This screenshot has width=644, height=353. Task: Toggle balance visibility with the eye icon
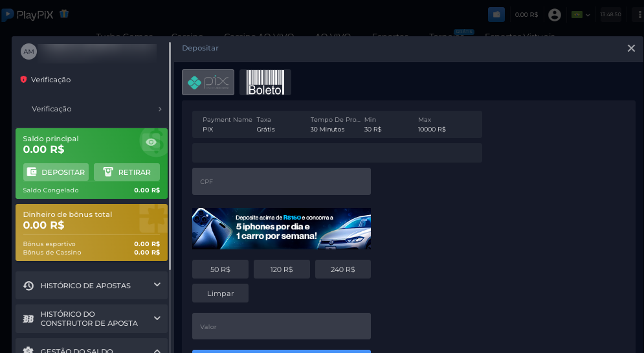pos(151,142)
